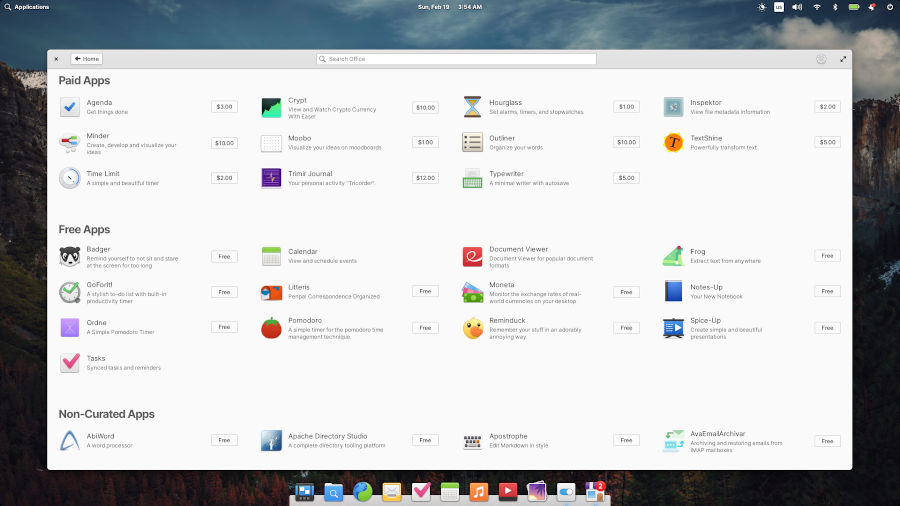Select the Tasks checkmark icon in Free Apps
The image size is (900, 506).
coord(69,363)
